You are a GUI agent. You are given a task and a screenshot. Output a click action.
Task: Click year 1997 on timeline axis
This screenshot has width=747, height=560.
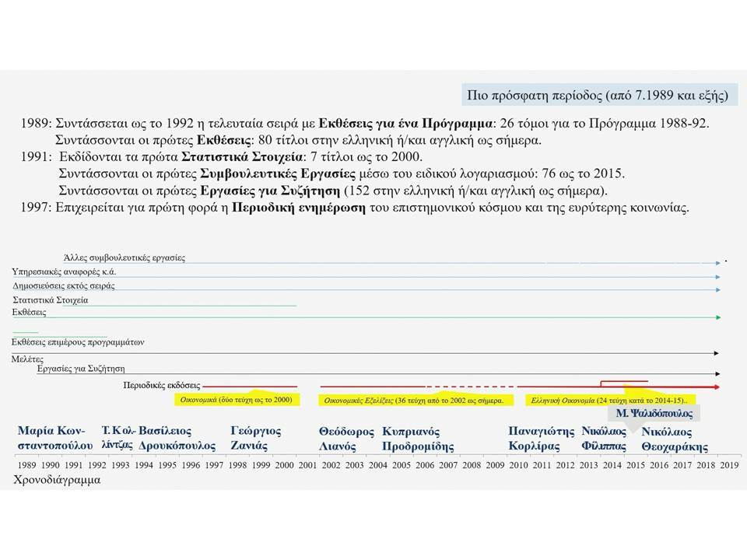point(215,465)
